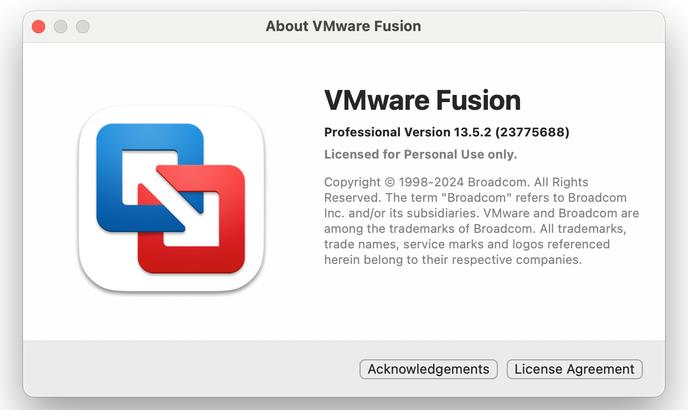
Task: Click the large "VMware Fusion" heading
Action: coord(422,100)
